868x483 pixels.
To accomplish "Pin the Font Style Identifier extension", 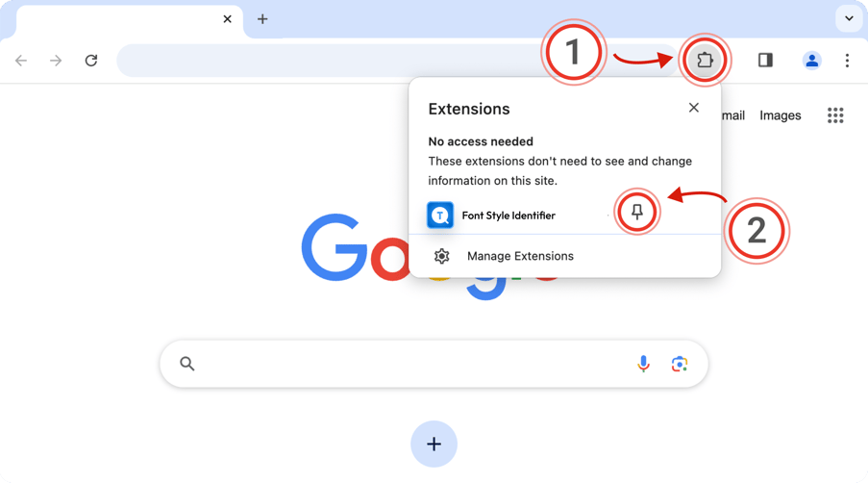I will pyautogui.click(x=637, y=212).
